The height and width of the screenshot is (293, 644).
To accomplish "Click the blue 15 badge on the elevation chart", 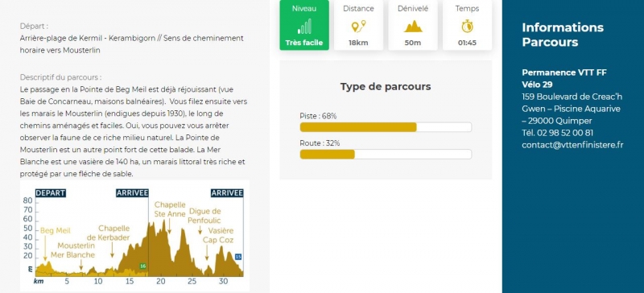I will pyautogui.click(x=238, y=257).
